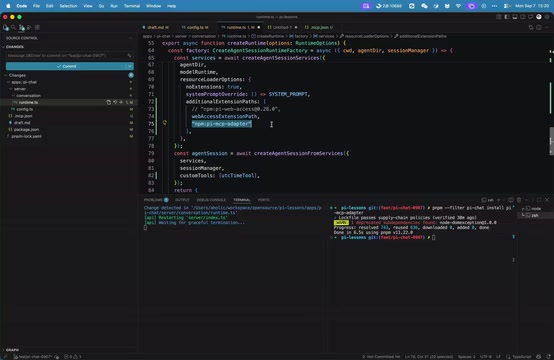The image size is (554, 360).
Task: Click the Apple menu icon
Action: tap(8, 6)
